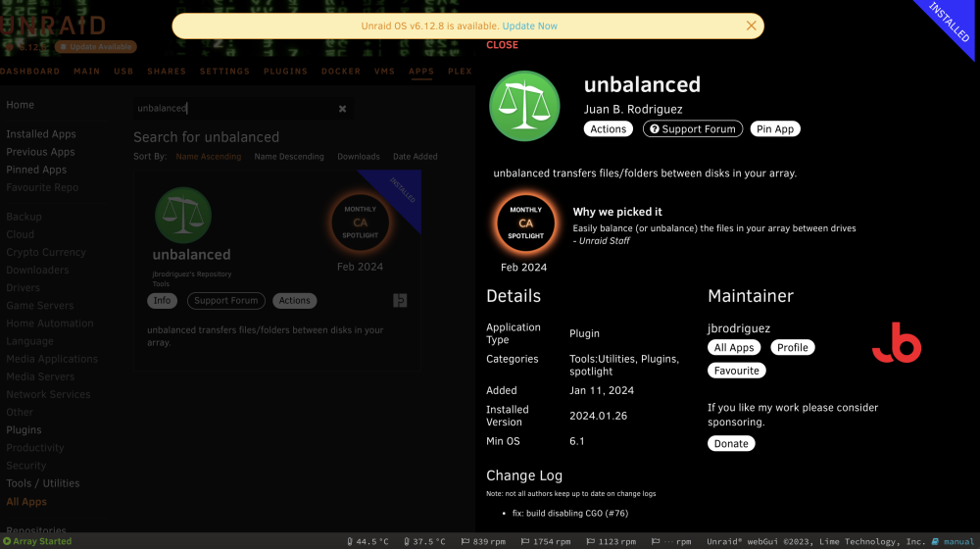Show Pinned Apps
This screenshot has width=980, height=549.
pos(36,170)
